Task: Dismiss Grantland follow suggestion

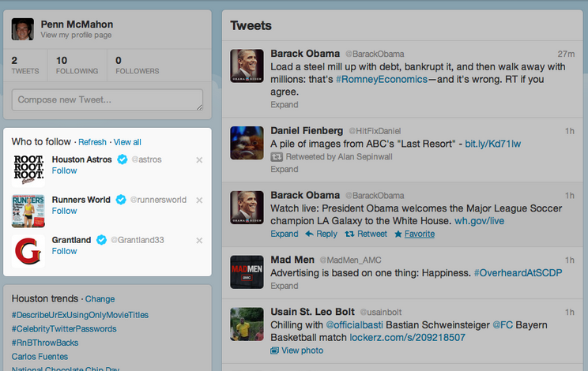Action: click(199, 240)
